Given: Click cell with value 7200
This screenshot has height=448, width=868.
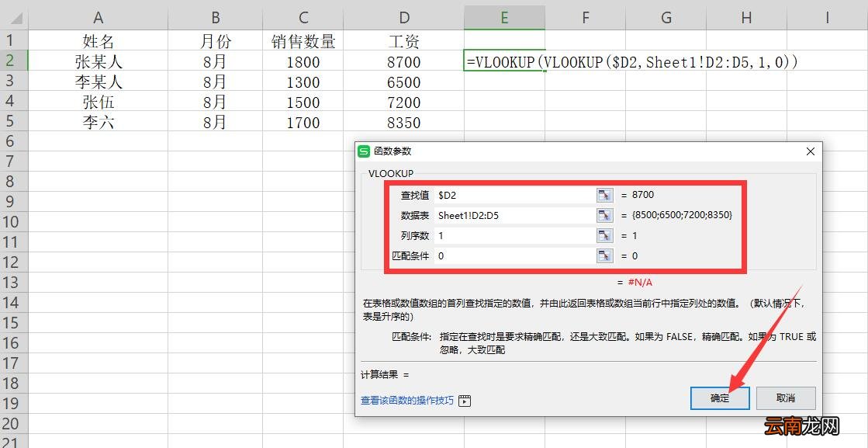Looking at the screenshot, I should (x=404, y=102).
